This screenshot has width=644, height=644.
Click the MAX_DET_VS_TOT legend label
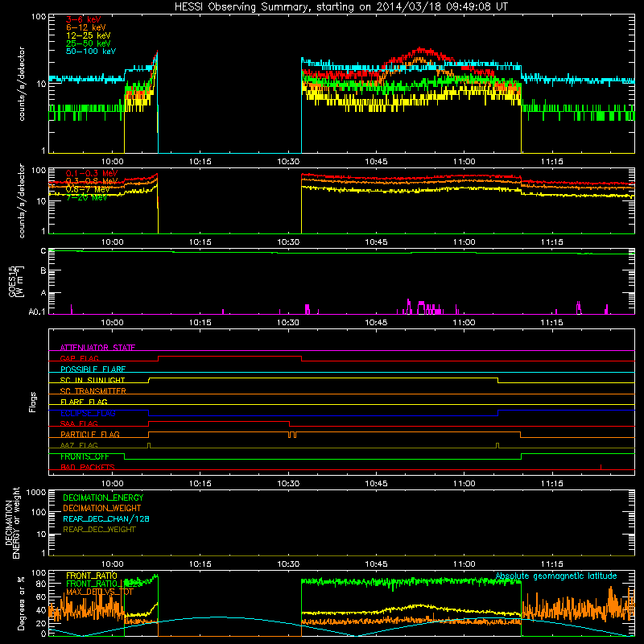(x=100, y=592)
